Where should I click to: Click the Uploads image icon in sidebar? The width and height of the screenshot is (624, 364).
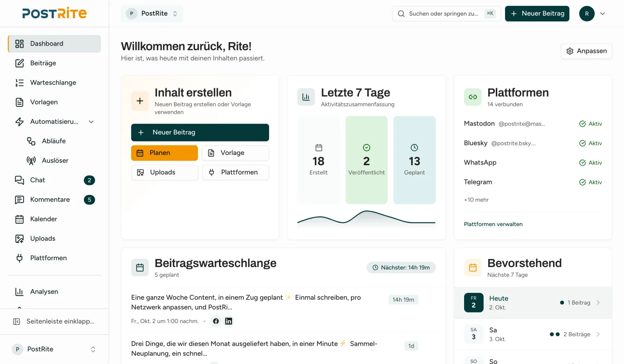tap(19, 239)
